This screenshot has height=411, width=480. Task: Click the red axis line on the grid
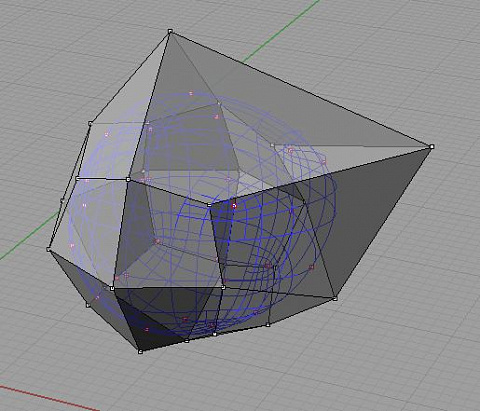pos(50,398)
